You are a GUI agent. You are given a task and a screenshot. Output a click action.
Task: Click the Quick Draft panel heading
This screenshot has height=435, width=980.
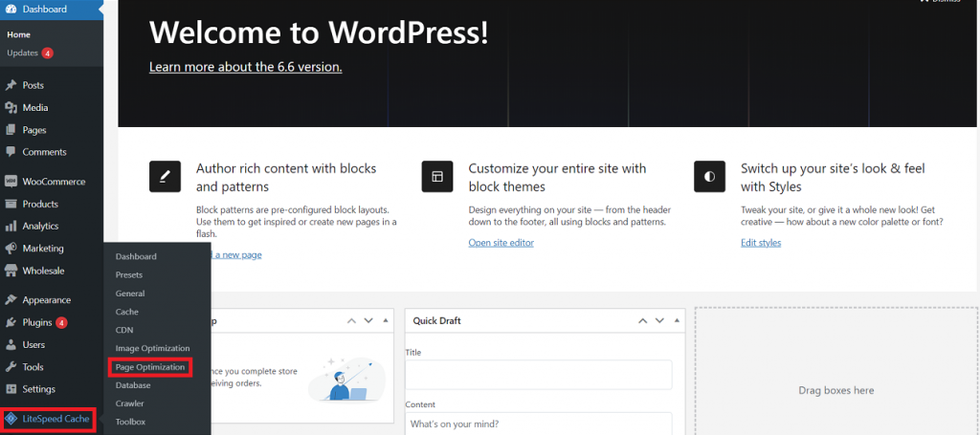point(436,321)
